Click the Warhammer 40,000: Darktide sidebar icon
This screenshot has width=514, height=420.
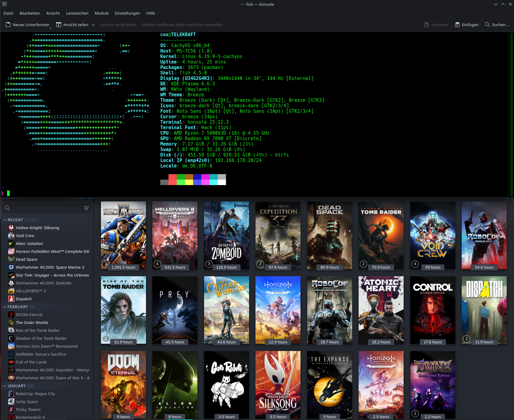(11, 283)
